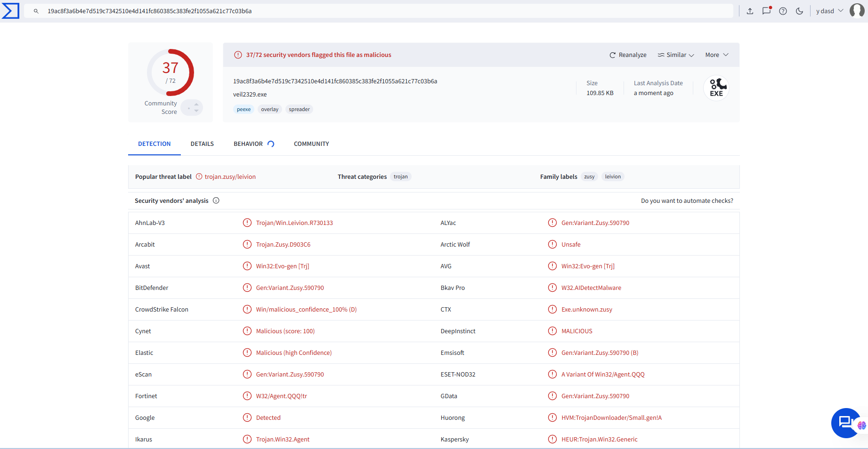Vote down on community score
This screenshot has width=868, height=449.
[x=196, y=111]
